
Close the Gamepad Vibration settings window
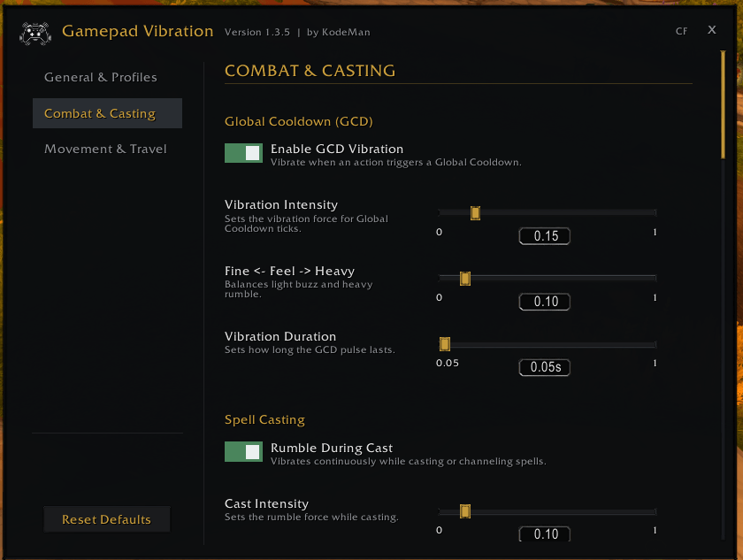(x=712, y=30)
